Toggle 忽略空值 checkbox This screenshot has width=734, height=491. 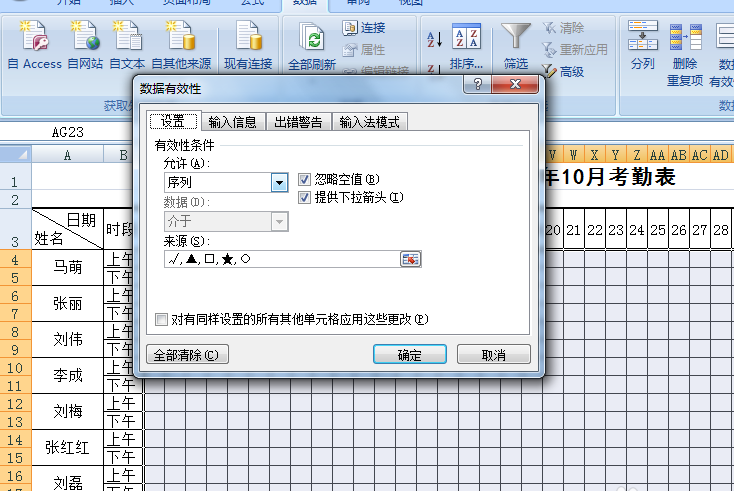(x=304, y=179)
